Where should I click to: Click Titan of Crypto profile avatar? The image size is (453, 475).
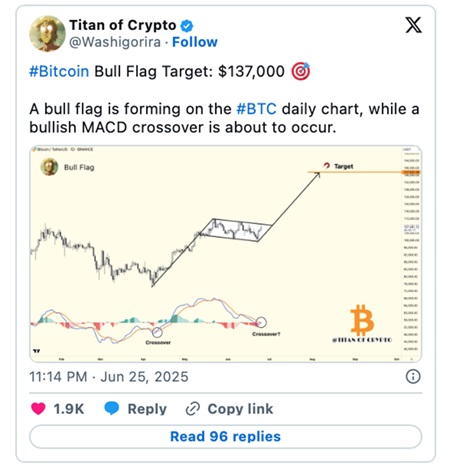click(47, 33)
